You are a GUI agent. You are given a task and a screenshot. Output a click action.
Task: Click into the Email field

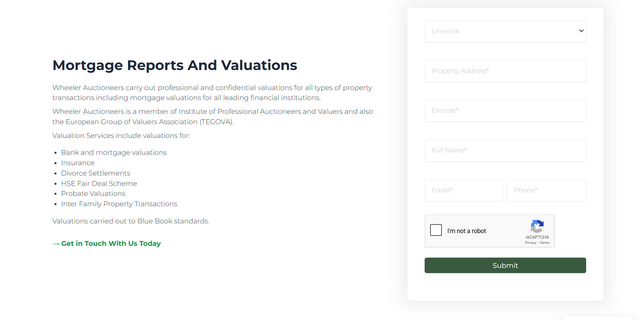(x=464, y=190)
